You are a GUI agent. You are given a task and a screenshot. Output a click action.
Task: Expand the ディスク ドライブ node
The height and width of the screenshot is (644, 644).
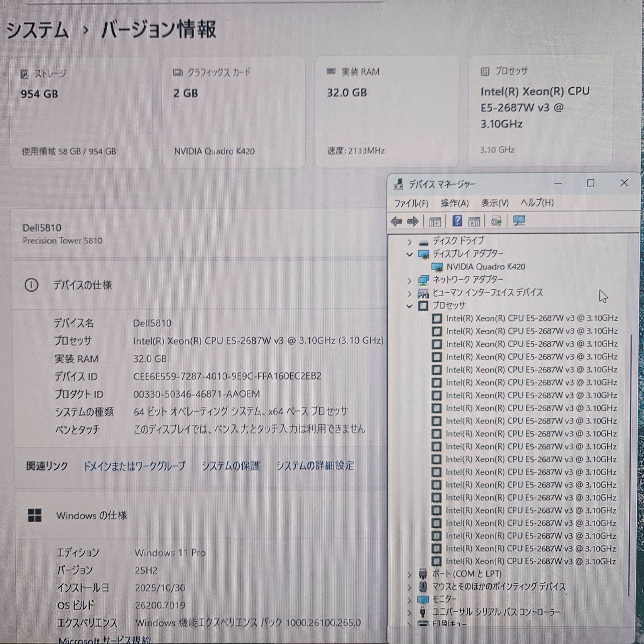coord(409,242)
